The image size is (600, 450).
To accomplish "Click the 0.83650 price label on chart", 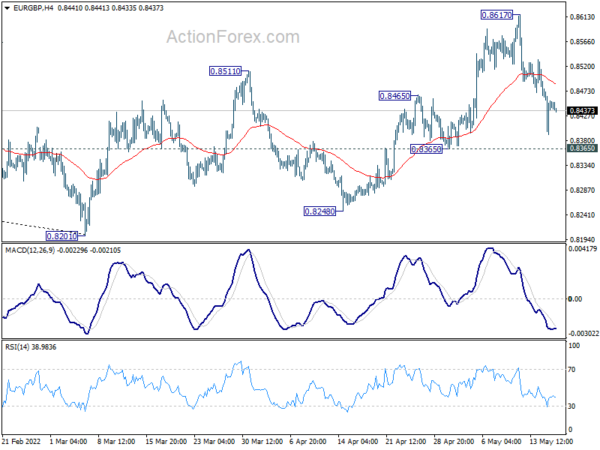I will click(x=426, y=149).
